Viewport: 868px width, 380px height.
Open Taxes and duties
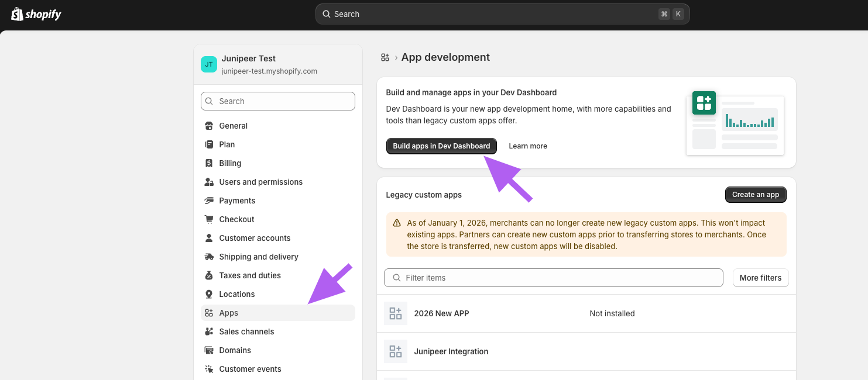pos(278,275)
